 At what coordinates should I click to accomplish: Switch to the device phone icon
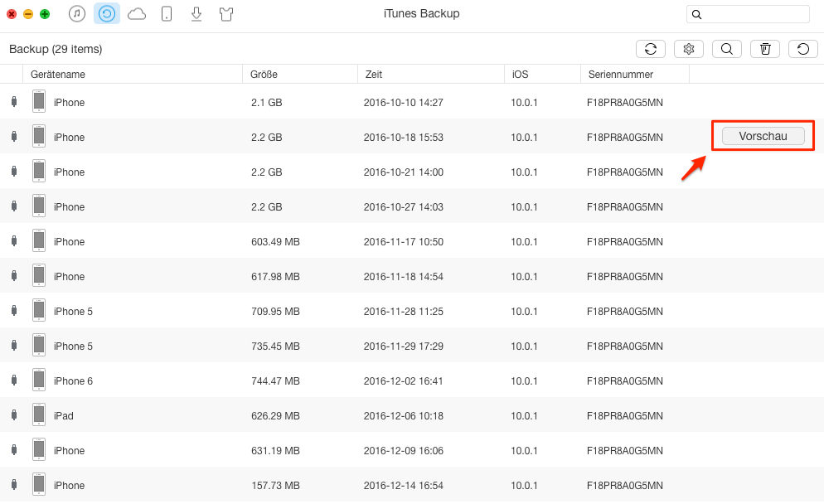tap(167, 14)
